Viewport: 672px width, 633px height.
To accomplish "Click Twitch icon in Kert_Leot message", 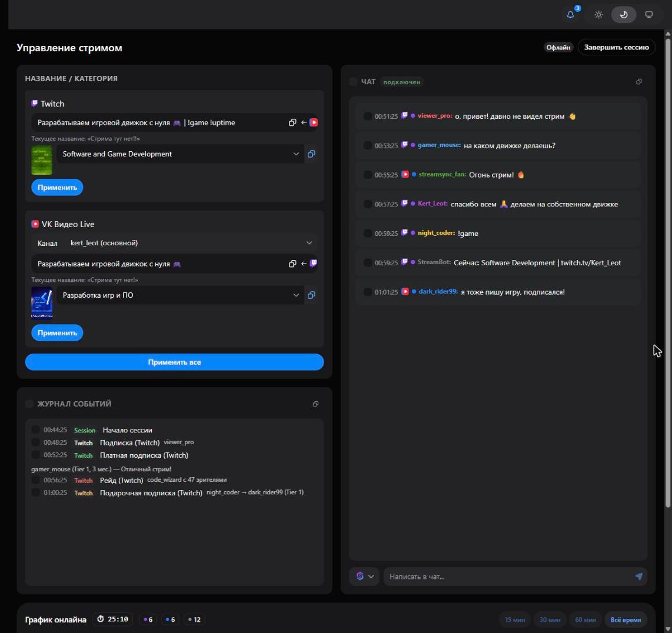I will click(404, 204).
